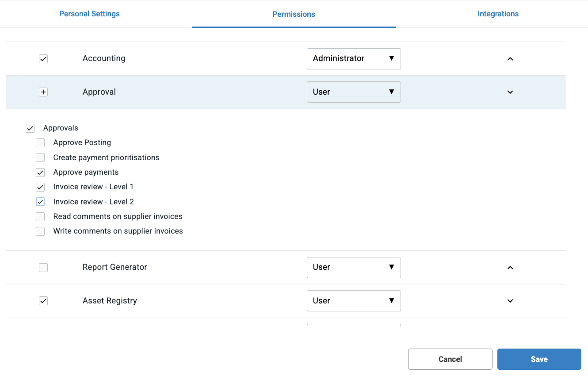The height and width of the screenshot is (376, 588).
Task: Uncheck the Asset Registry checkbox
Action: [43, 301]
